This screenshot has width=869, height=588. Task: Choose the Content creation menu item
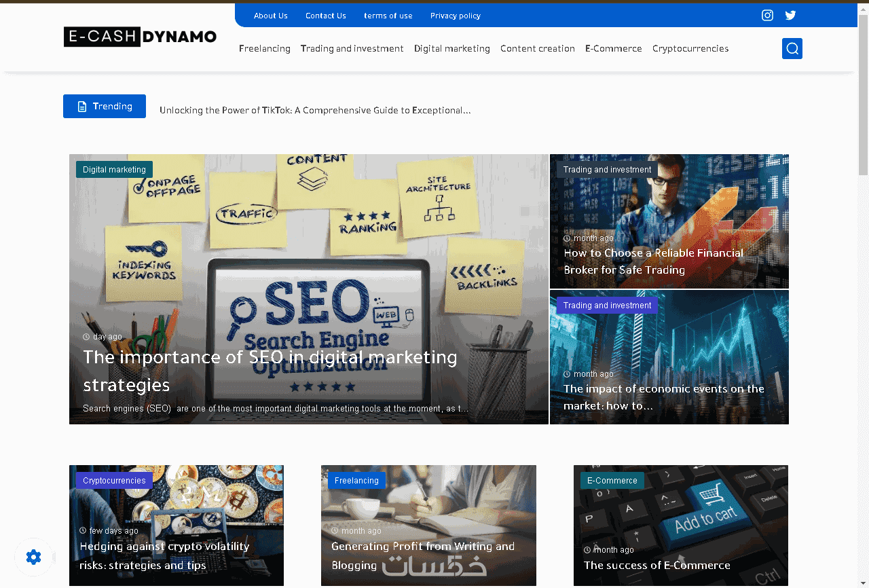[538, 49]
